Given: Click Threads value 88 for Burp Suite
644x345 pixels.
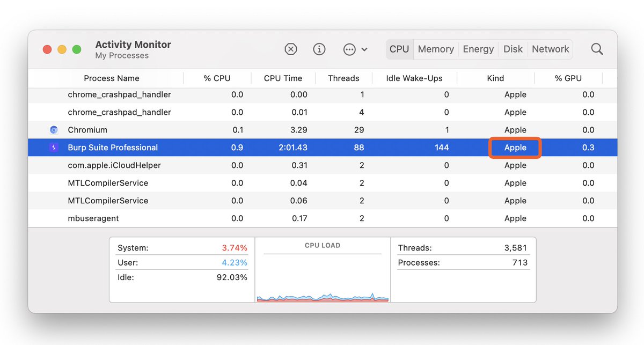Looking at the screenshot, I should [359, 148].
